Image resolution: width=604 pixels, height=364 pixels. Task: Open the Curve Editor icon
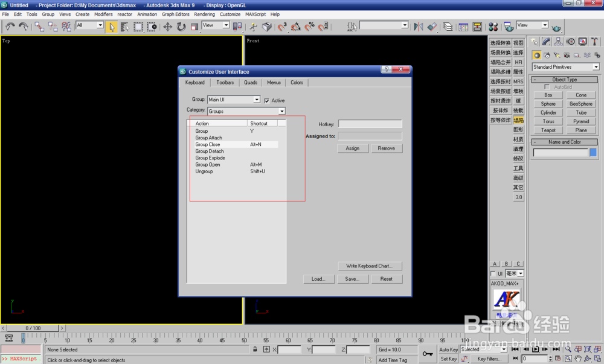click(463, 27)
